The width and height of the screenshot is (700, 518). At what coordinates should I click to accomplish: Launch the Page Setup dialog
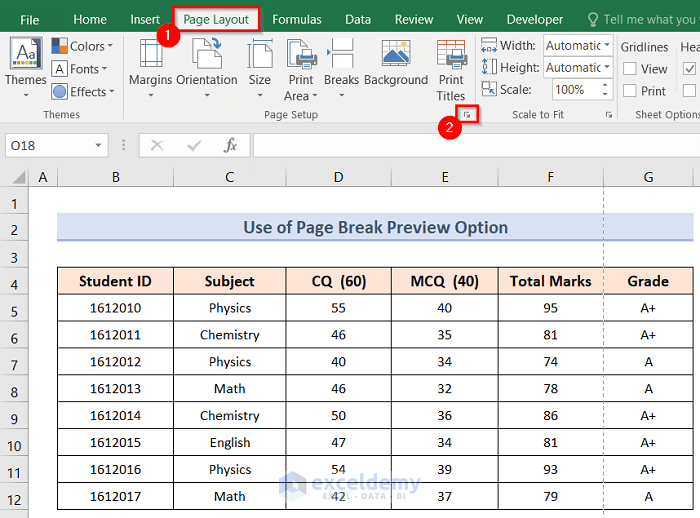click(x=467, y=115)
